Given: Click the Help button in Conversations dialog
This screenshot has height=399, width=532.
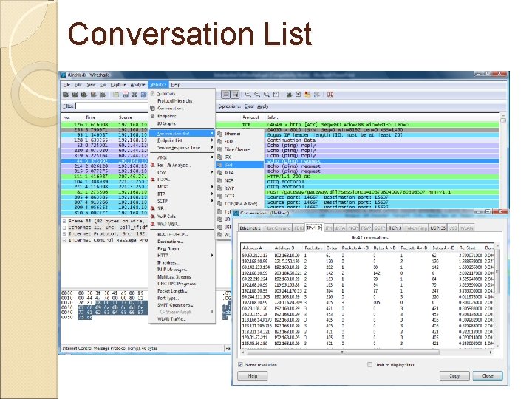Looking at the screenshot, I should (x=253, y=376).
